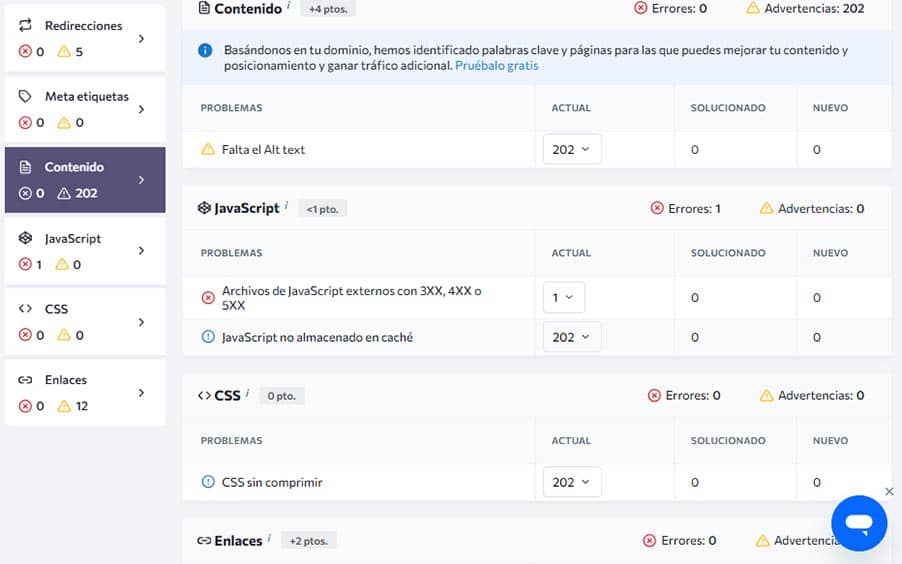Viewport: 902px width, 564px height.
Task: Open the Meta etiquetas sidebar section
Action: [85, 109]
